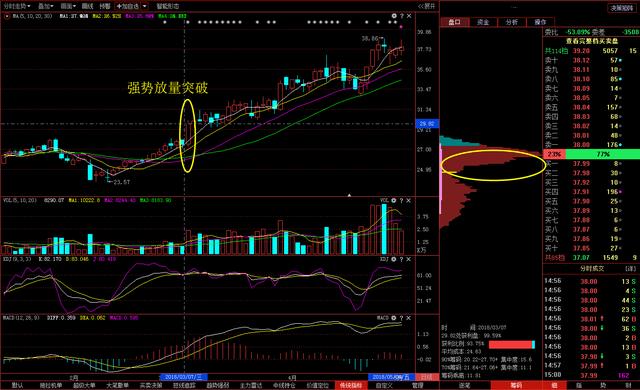Click sell-one row price 38.00

581,145
